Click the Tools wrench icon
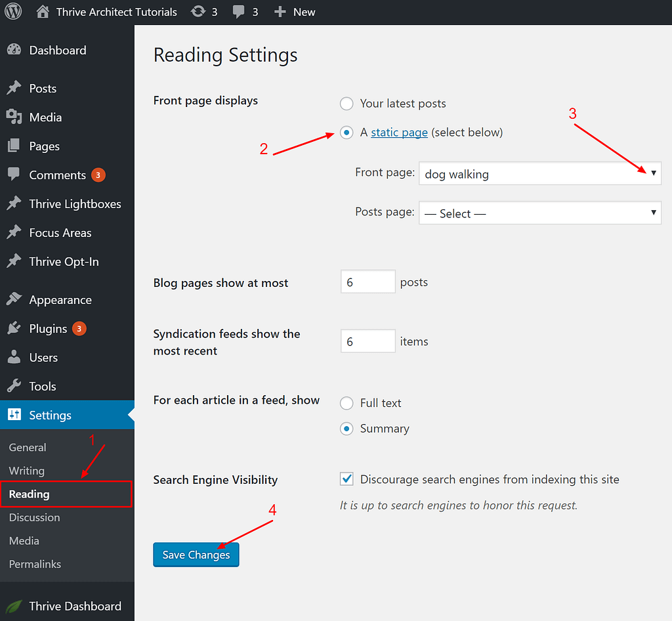 tap(14, 386)
